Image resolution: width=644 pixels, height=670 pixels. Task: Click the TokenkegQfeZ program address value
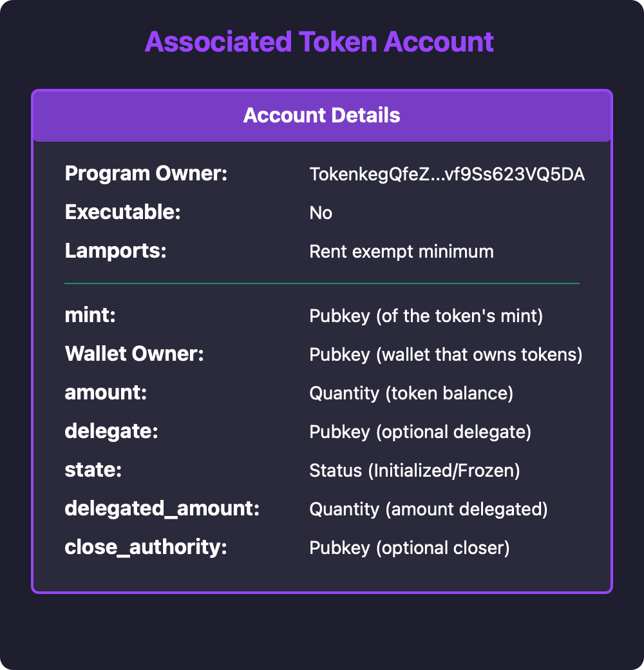(x=447, y=175)
